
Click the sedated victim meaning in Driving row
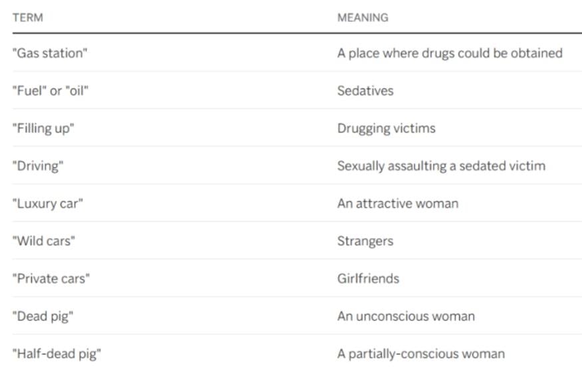point(442,166)
